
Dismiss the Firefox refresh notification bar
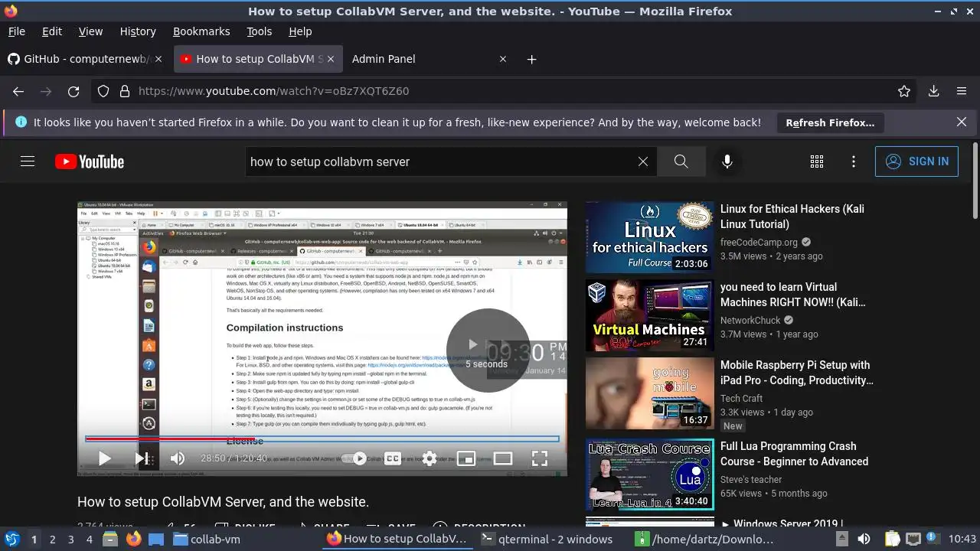tap(962, 122)
